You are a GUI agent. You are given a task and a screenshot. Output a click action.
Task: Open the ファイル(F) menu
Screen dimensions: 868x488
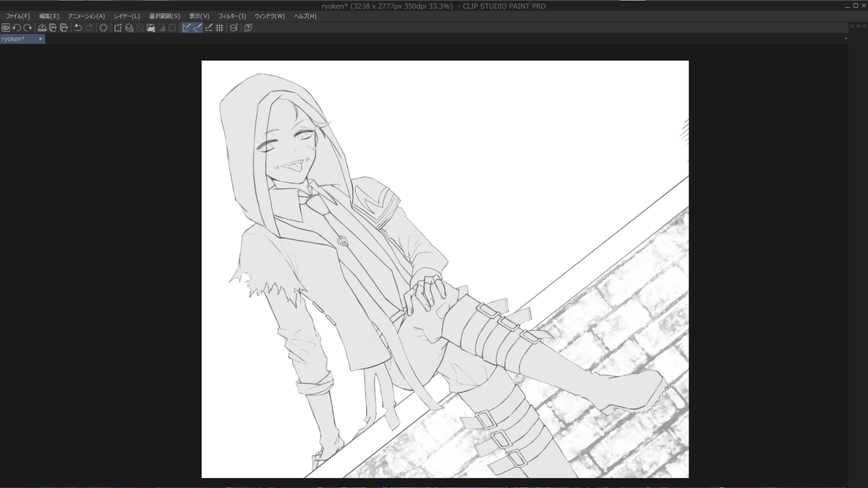(x=18, y=16)
